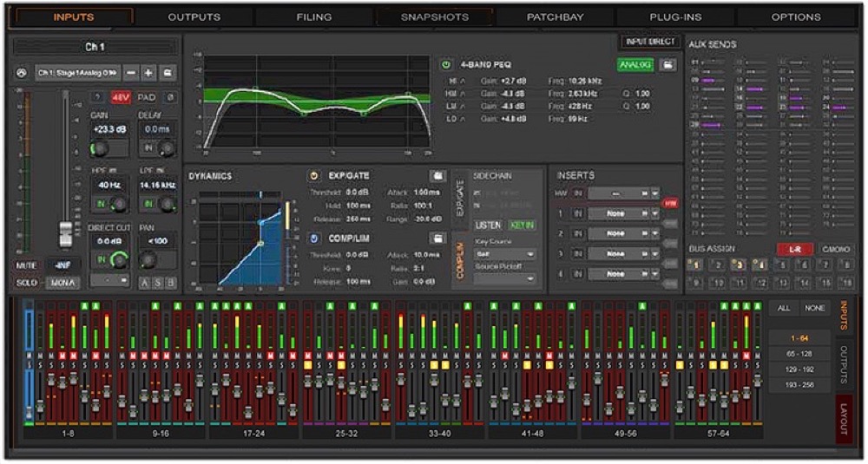
Task: Click the pan knob
Action: tap(148, 259)
